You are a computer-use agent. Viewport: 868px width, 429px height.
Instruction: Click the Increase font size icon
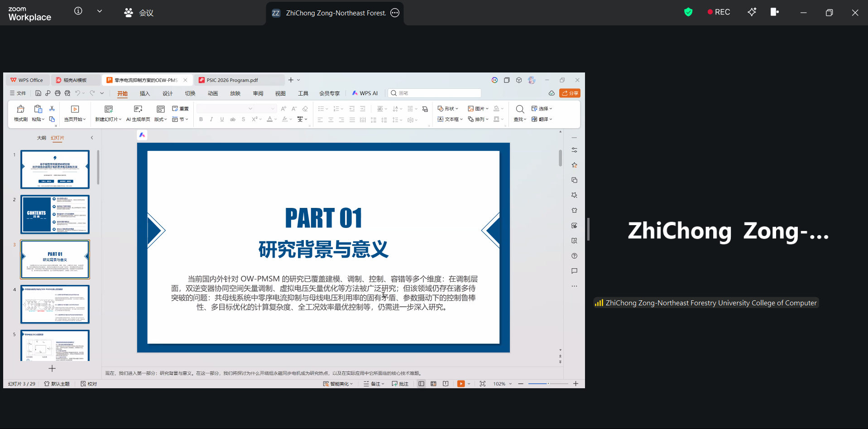[x=283, y=108]
